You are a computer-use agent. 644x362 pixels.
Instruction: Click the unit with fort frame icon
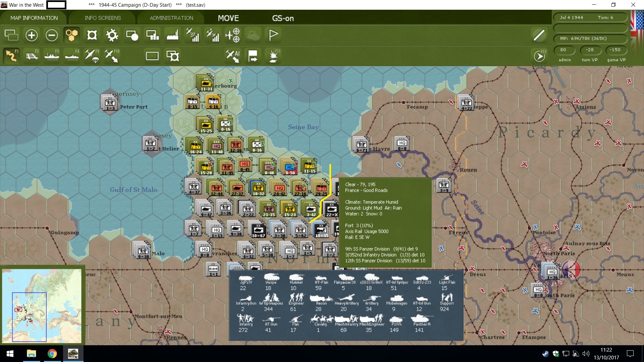pyautogui.click(x=173, y=56)
